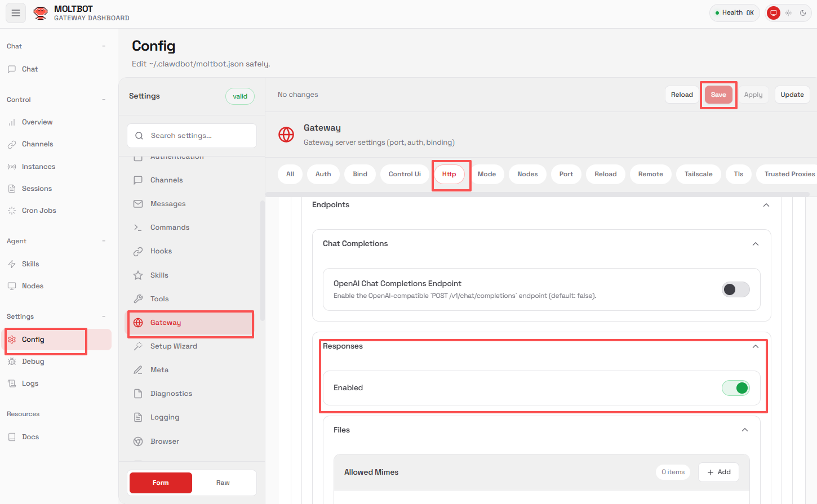The image size is (817, 504).
Task: Select the Http tab
Action: 449,174
